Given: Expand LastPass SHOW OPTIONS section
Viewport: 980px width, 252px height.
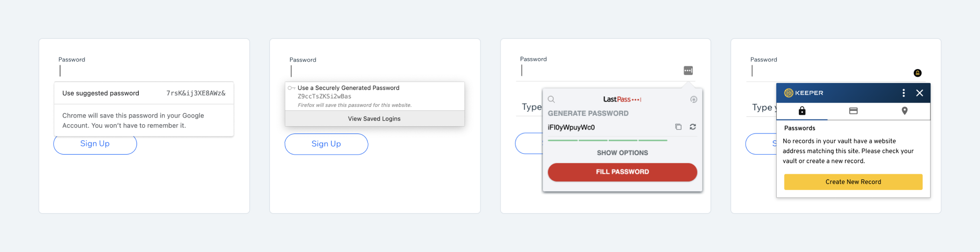Looking at the screenshot, I should click(622, 153).
